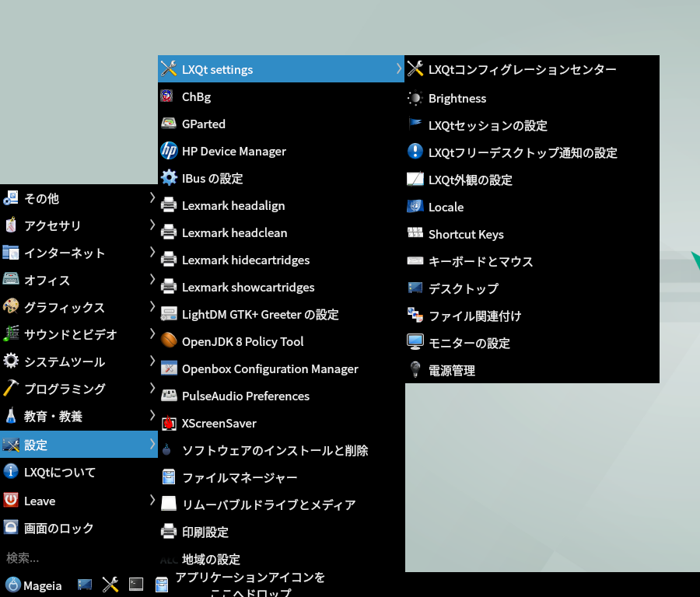The image size is (700, 597).
Task: Select Lexmark showcartridges text
Action: [x=248, y=287]
